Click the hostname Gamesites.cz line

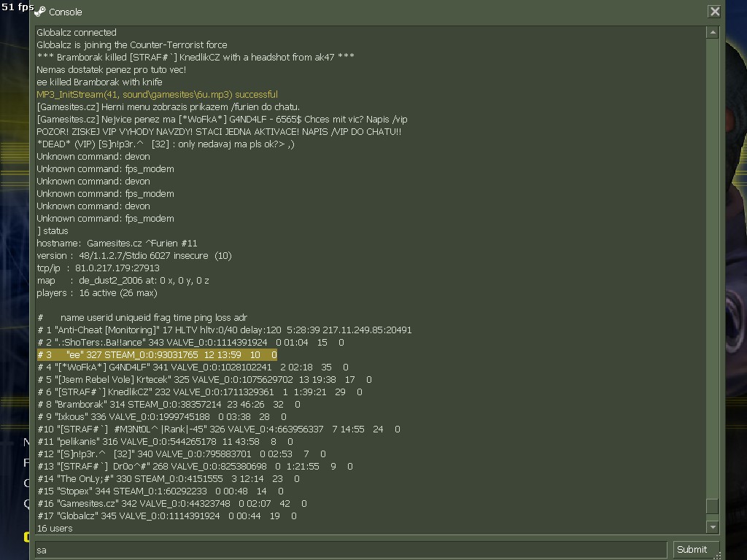click(x=117, y=244)
